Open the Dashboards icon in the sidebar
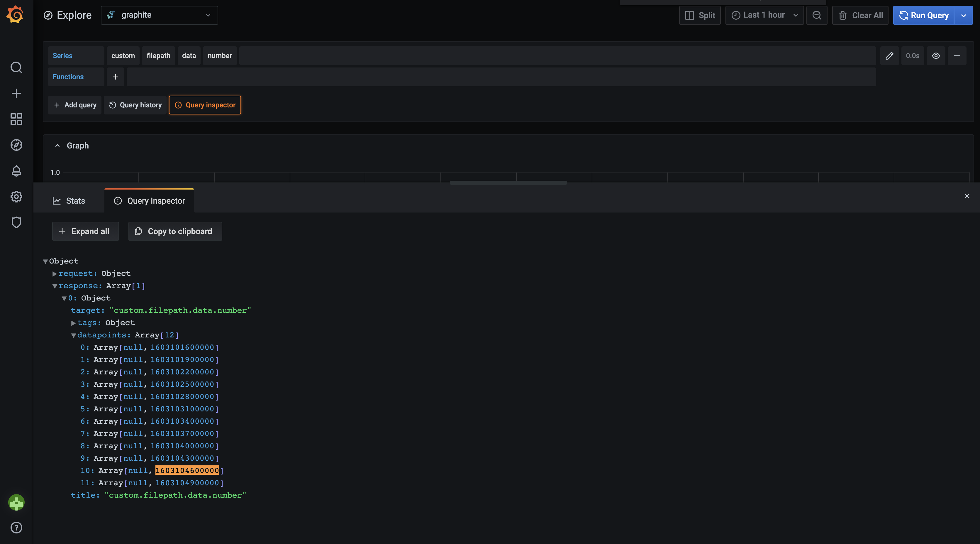 16,119
